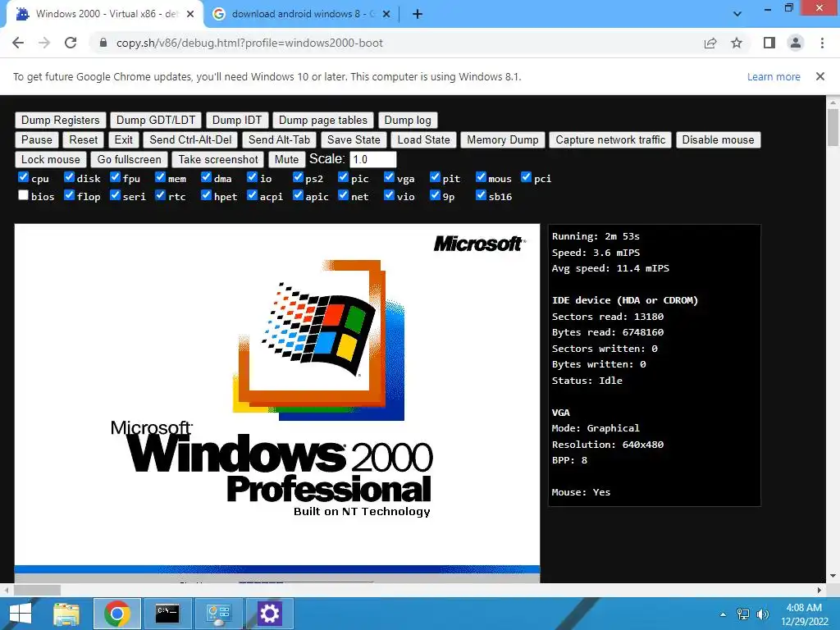Click the Windows 2000 emulator screen
The image size is (840, 630).
coord(277,403)
